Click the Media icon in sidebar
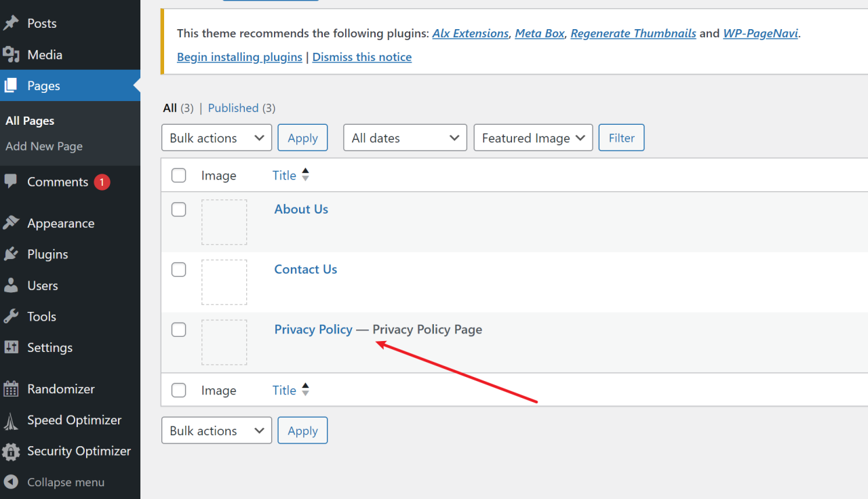 point(11,55)
